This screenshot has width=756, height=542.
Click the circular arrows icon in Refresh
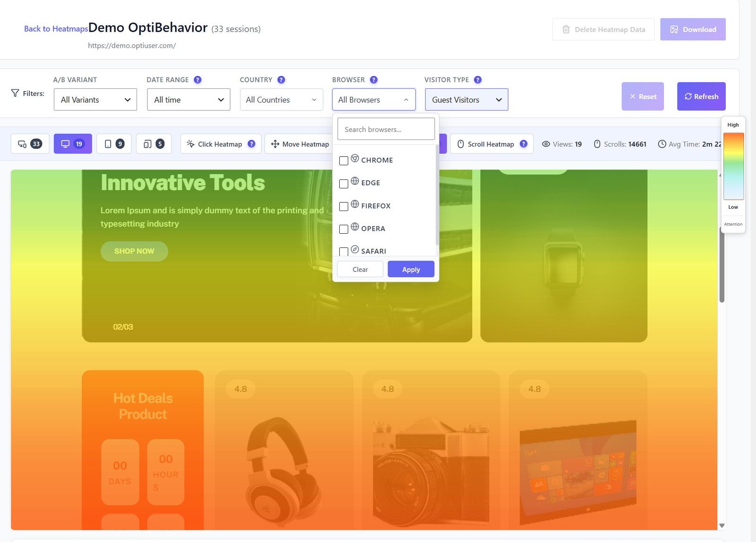click(688, 96)
